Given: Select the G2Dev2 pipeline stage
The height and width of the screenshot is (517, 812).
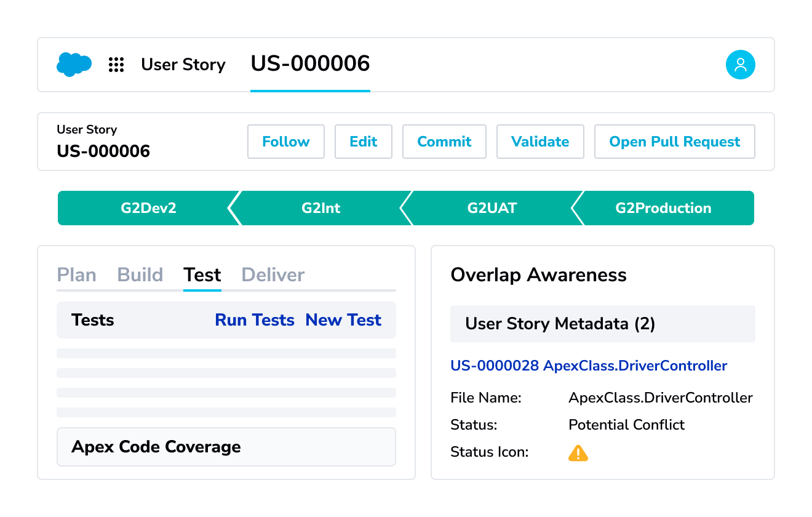Looking at the screenshot, I should point(148,208).
